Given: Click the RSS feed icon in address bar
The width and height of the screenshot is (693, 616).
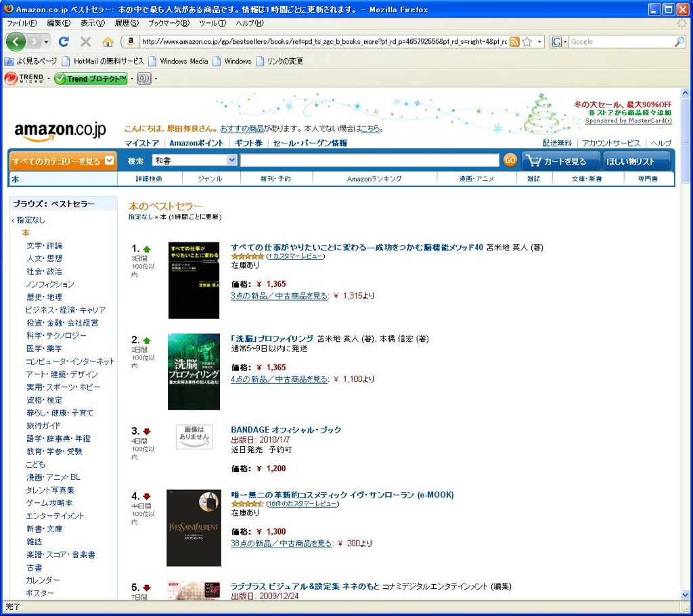Looking at the screenshot, I should [x=514, y=41].
